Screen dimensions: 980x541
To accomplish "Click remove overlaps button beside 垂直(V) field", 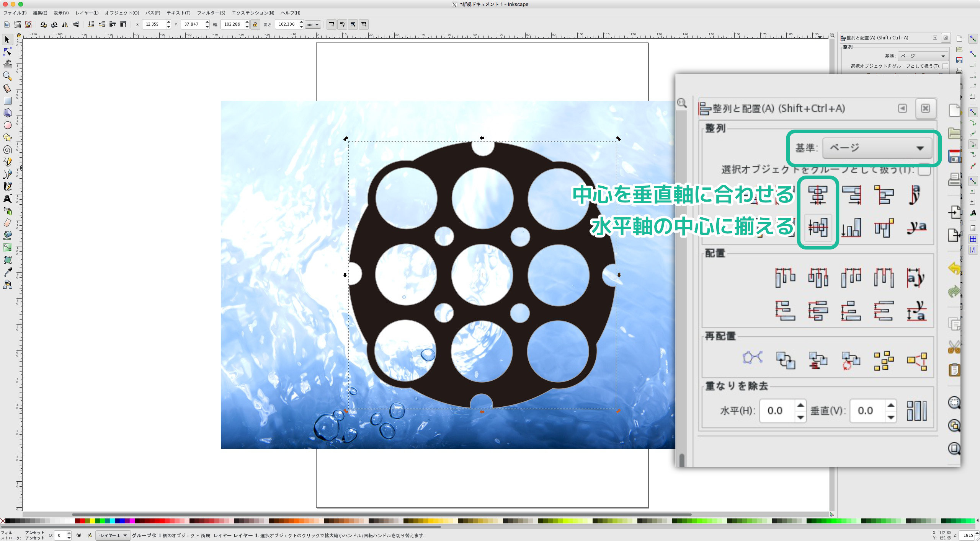I will [916, 411].
